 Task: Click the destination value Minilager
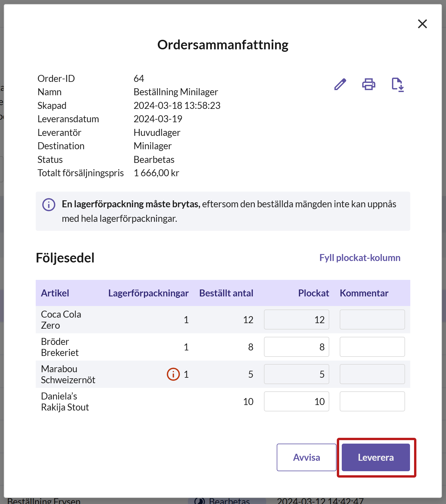tap(152, 146)
